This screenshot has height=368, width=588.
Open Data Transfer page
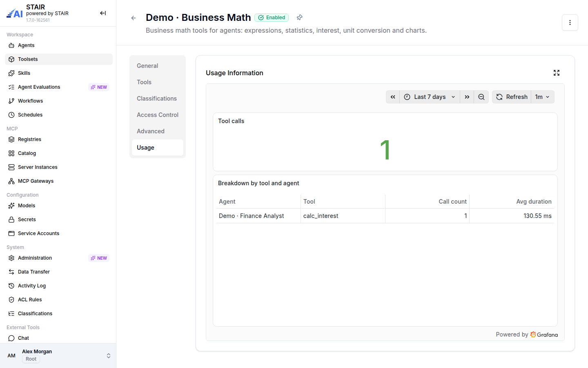click(59, 272)
